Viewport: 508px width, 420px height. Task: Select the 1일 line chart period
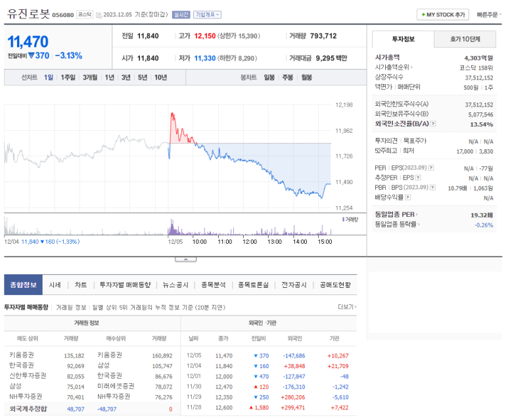[49, 78]
